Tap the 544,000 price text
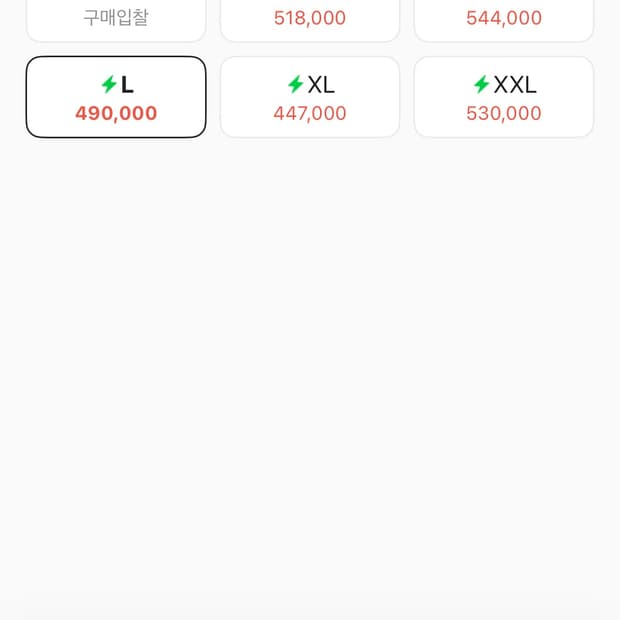This screenshot has height=620, width=620. pyautogui.click(x=504, y=18)
